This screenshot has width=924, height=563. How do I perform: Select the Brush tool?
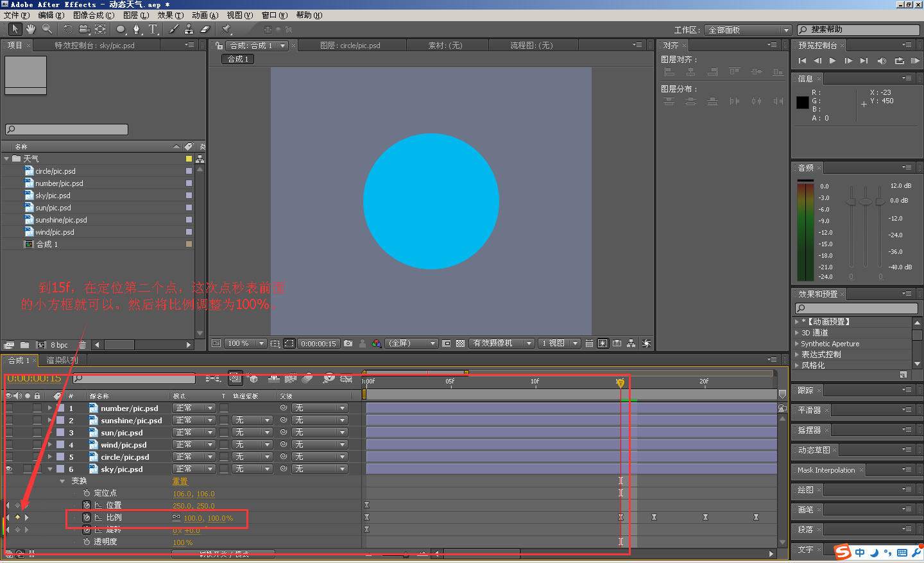(x=173, y=29)
